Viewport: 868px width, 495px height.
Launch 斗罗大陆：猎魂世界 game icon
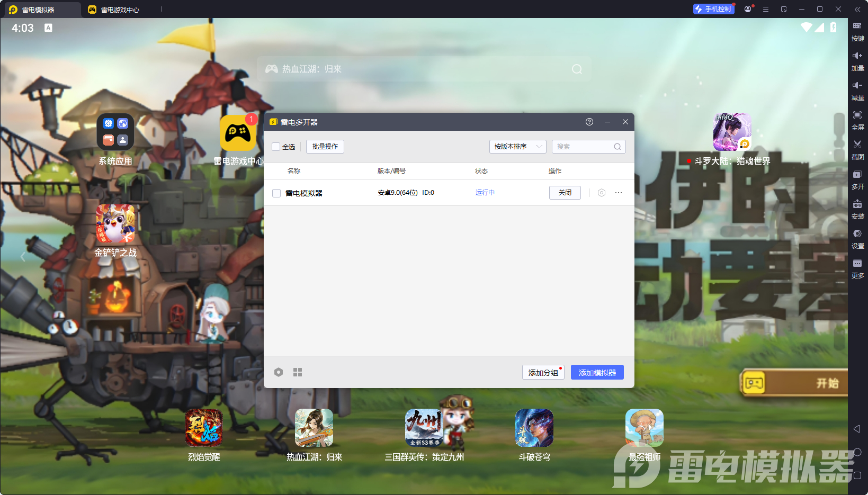tap(732, 132)
